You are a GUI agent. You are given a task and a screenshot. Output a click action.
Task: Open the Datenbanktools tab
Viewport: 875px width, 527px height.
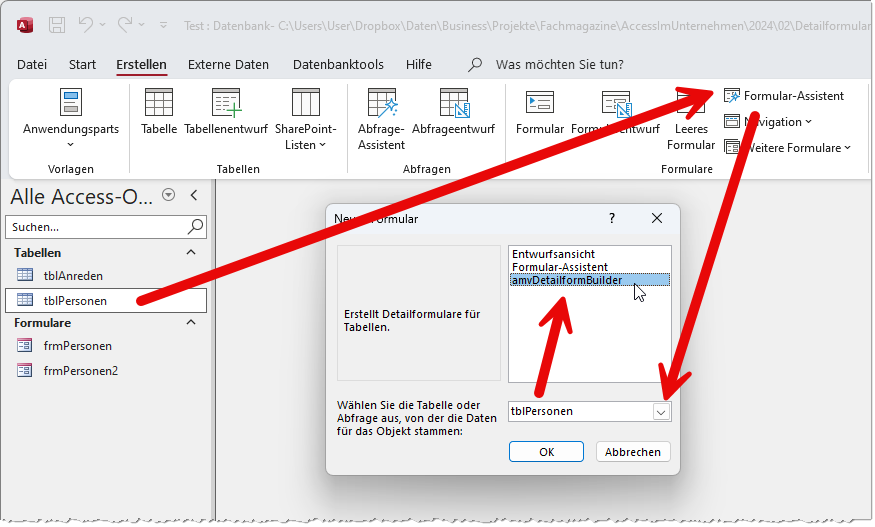(x=338, y=65)
